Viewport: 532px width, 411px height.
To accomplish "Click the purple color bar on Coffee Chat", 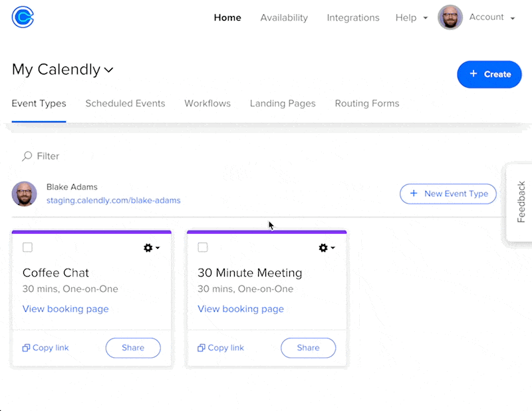I will (91, 232).
